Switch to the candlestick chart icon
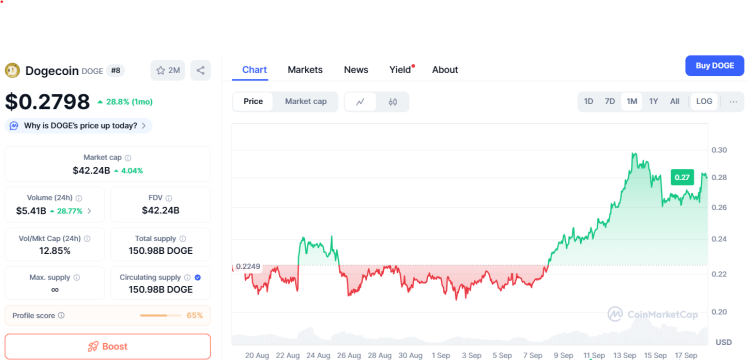Viewport: 749px width, 360px height. click(x=393, y=102)
